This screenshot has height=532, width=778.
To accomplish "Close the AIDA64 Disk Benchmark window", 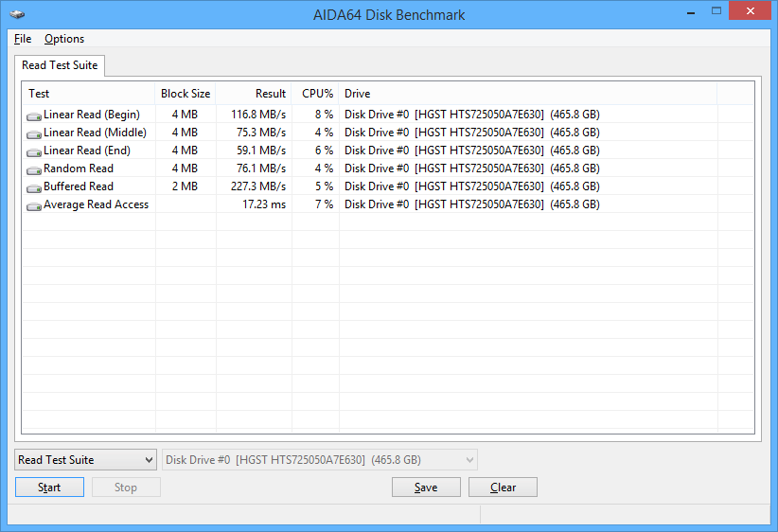I will (x=750, y=11).
